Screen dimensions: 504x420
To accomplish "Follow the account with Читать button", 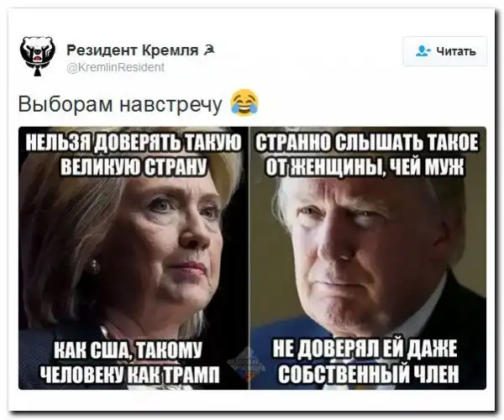I will (x=445, y=51).
